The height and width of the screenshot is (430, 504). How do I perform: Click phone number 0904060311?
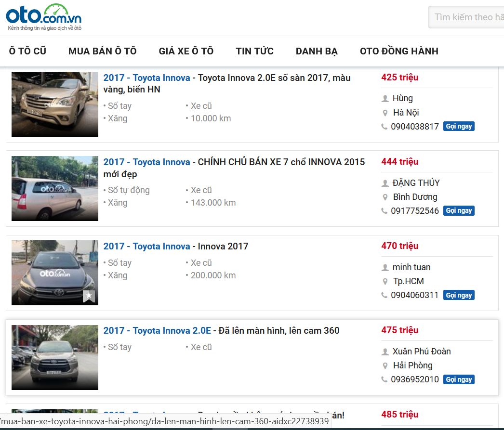415,295
